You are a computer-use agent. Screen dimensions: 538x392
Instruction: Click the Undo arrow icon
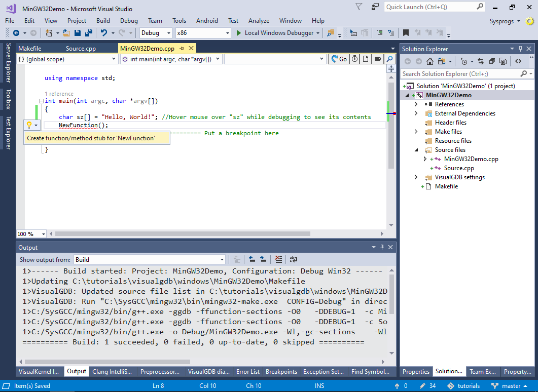(x=103, y=33)
